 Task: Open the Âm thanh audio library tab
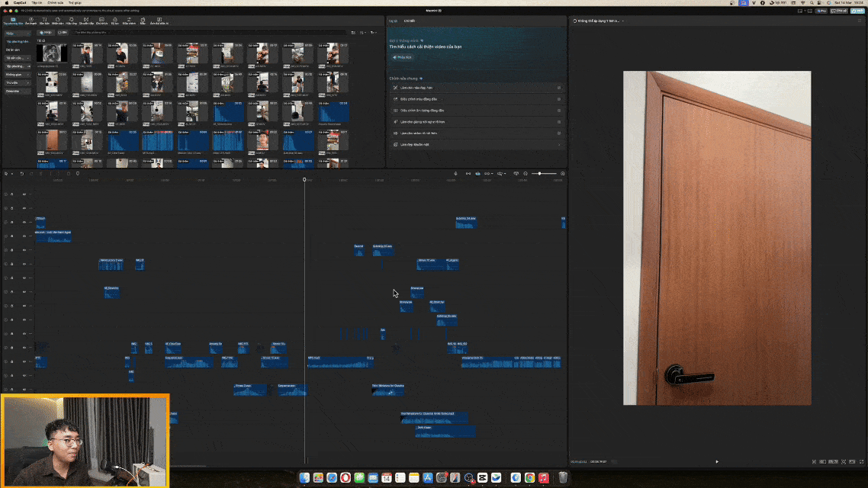31,22
